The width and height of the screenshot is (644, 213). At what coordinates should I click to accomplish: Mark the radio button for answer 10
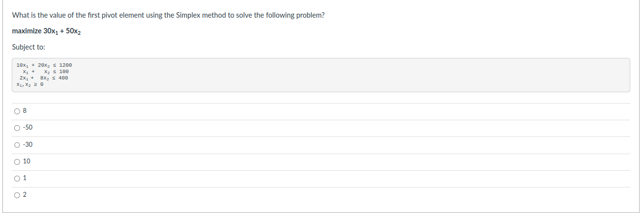(x=17, y=161)
